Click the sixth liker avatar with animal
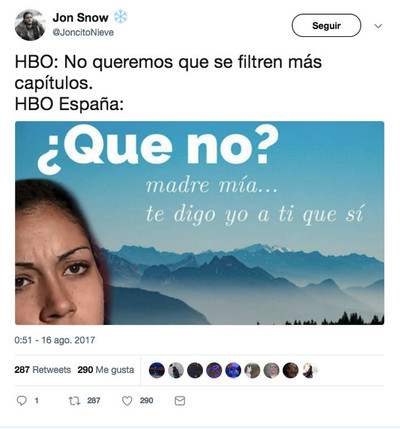This screenshot has width=400, height=429. point(252,370)
